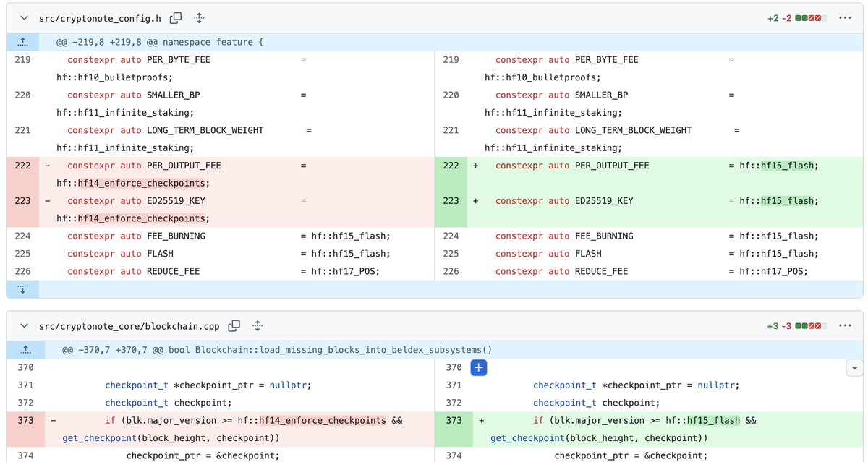
Task: Copy the blockchain.cpp file path
Action: pos(234,325)
